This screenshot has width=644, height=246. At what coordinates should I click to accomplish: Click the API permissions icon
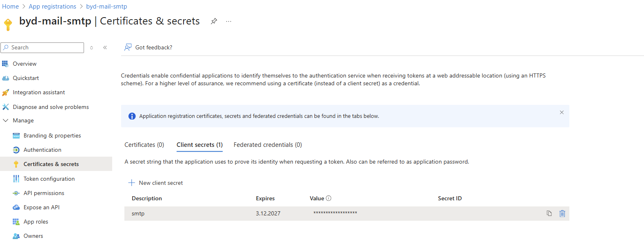pos(16,193)
